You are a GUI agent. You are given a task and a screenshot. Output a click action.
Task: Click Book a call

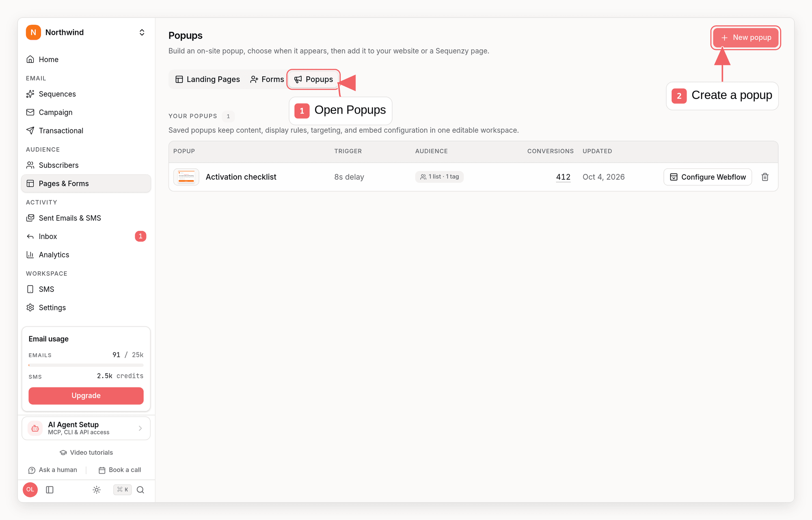(x=120, y=470)
